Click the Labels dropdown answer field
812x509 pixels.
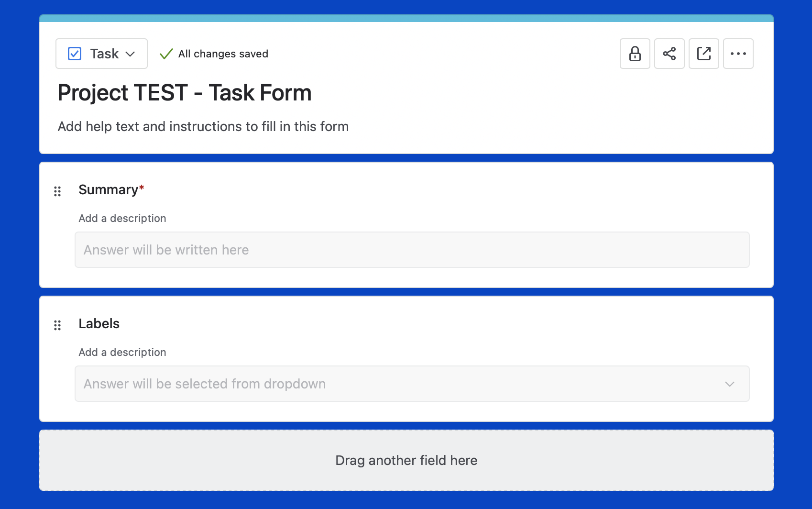[412, 384]
